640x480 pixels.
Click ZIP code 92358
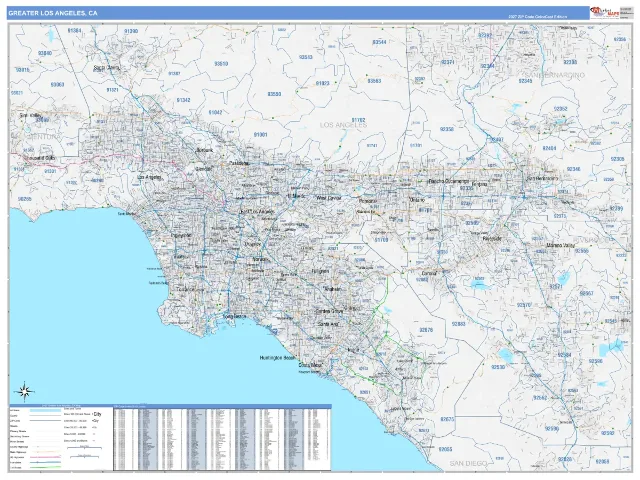(x=447, y=129)
